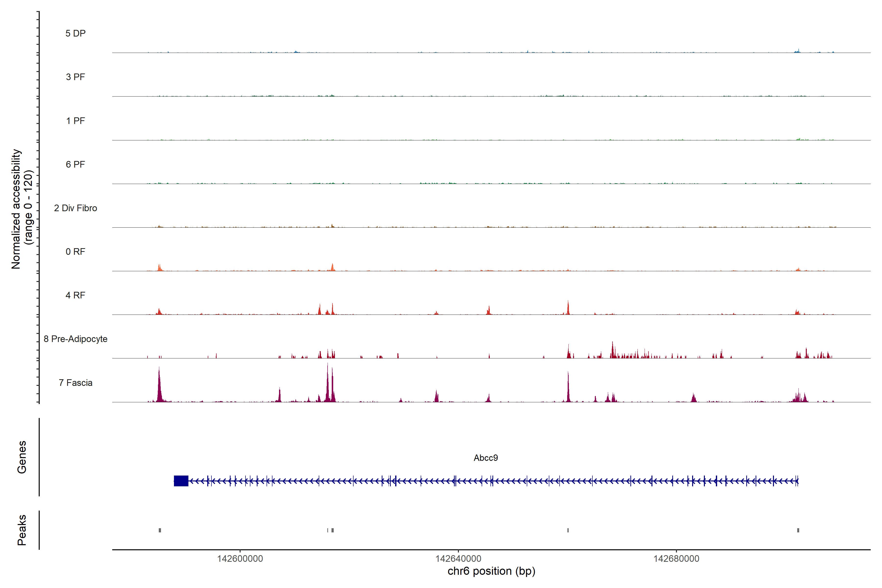This screenshot has width=882, height=588.
Task: Select the 8 Pre-Adipocyte label
Action: pos(75,339)
